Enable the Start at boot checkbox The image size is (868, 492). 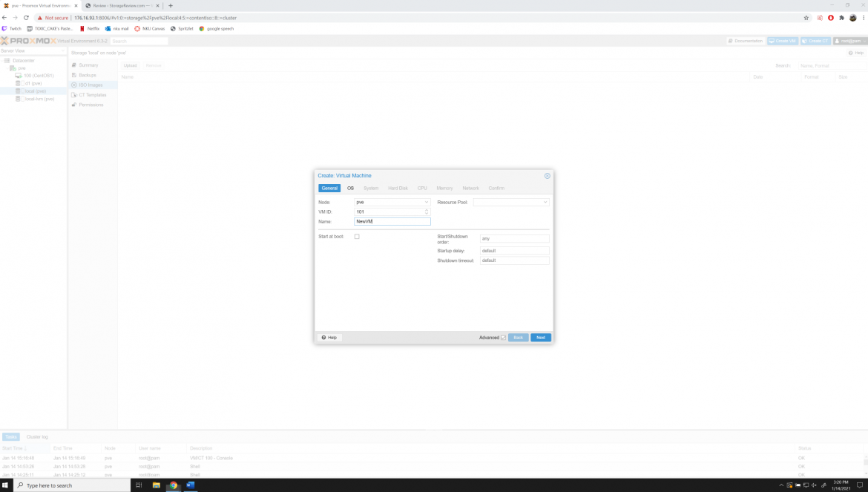pyautogui.click(x=357, y=236)
